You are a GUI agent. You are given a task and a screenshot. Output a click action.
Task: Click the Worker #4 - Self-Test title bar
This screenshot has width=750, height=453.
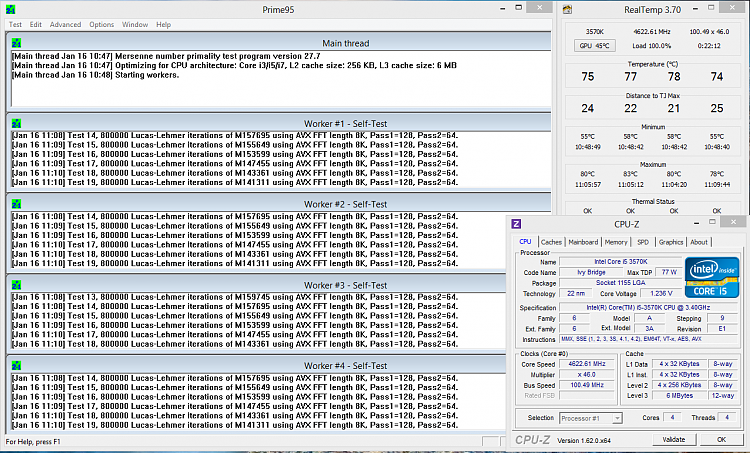(x=258, y=365)
